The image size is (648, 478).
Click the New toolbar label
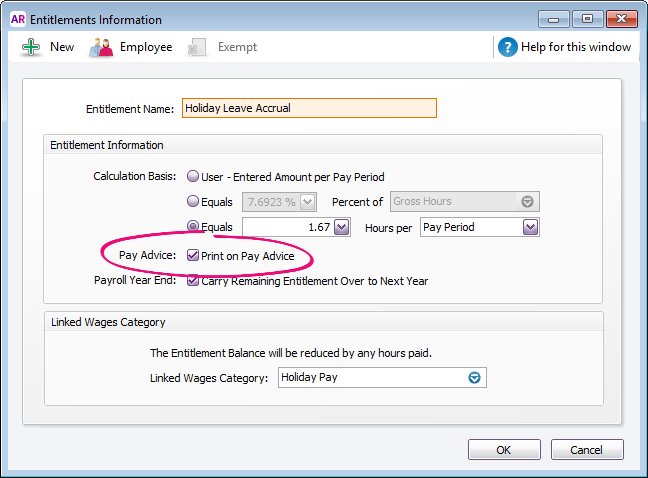(62, 47)
